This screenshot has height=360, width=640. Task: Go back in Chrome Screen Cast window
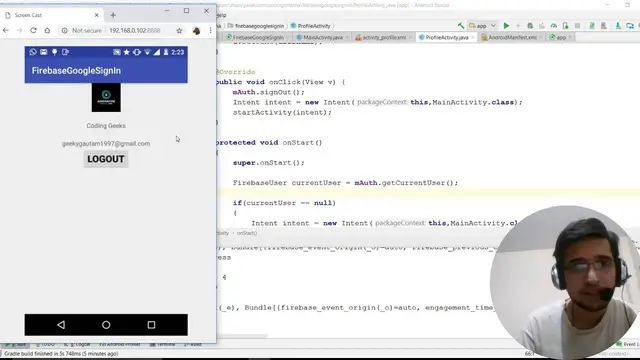coord(6,31)
